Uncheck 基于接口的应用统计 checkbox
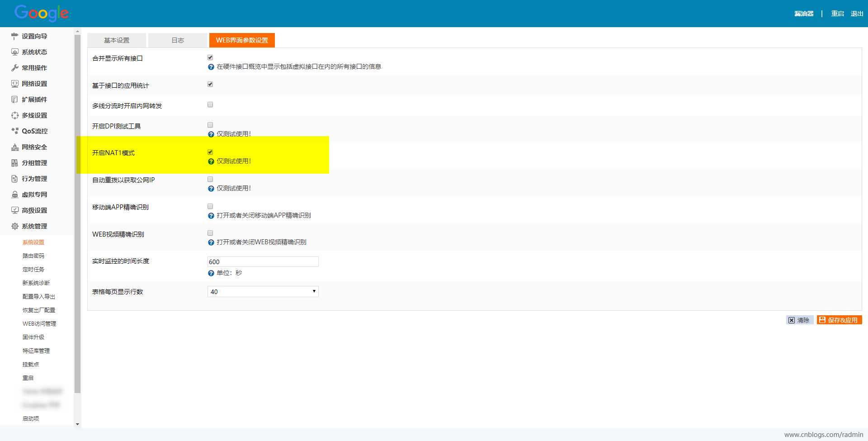 (210, 84)
